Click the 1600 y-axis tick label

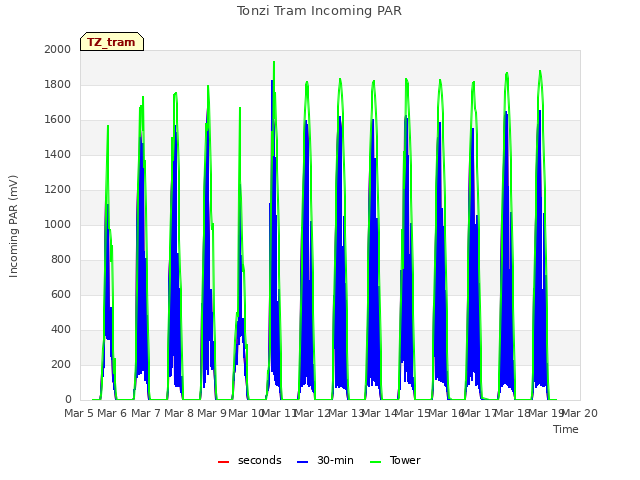pos(58,120)
